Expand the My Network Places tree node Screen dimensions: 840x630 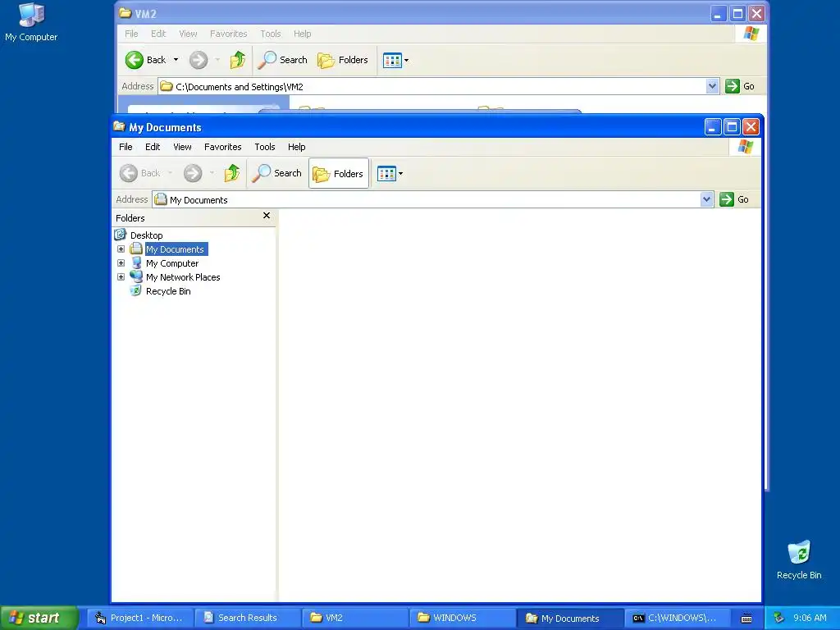coord(121,277)
